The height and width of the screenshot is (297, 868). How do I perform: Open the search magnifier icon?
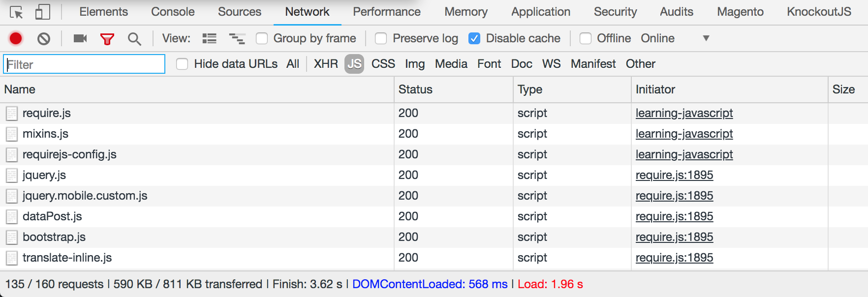pyautogui.click(x=134, y=39)
